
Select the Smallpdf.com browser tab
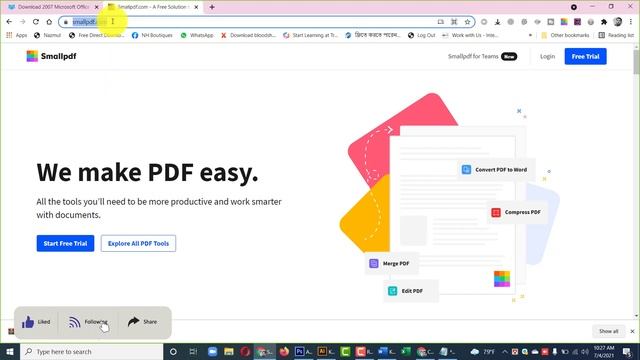(152, 7)
